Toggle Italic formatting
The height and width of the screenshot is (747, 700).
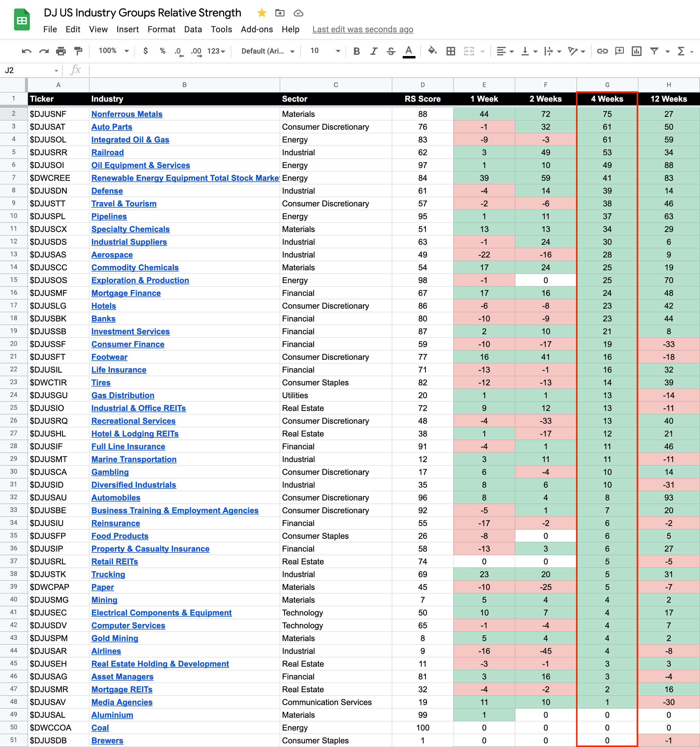click(x=374, y=51)
